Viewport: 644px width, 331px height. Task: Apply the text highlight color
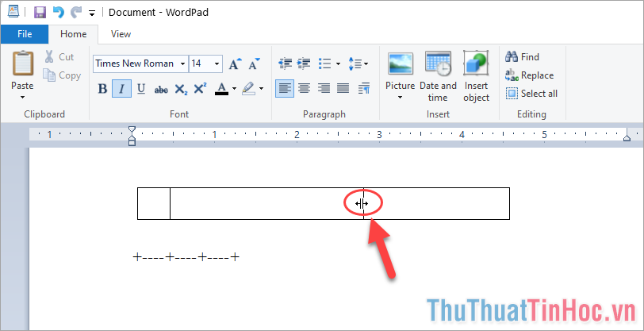pyautogui.click(x=248, y=88)
